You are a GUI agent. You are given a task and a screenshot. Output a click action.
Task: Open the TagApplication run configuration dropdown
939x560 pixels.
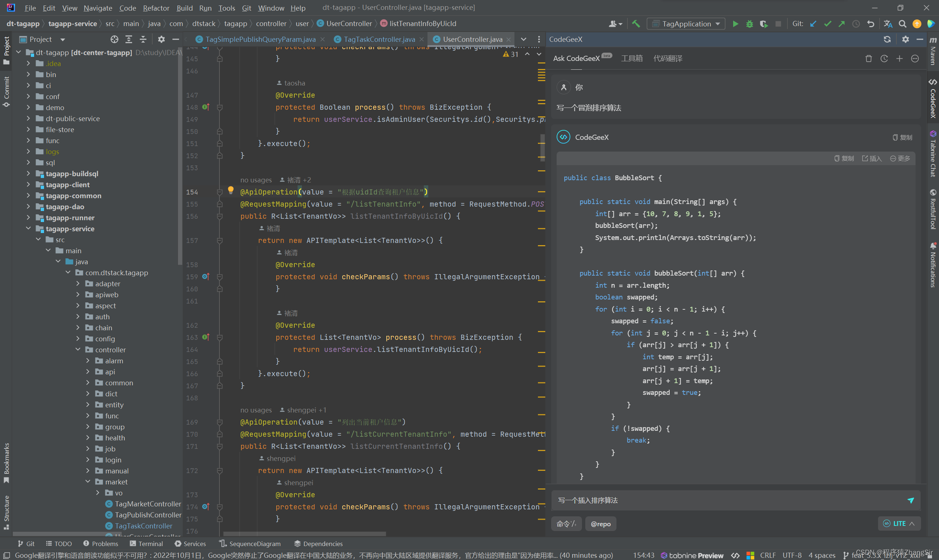[686, 24]
